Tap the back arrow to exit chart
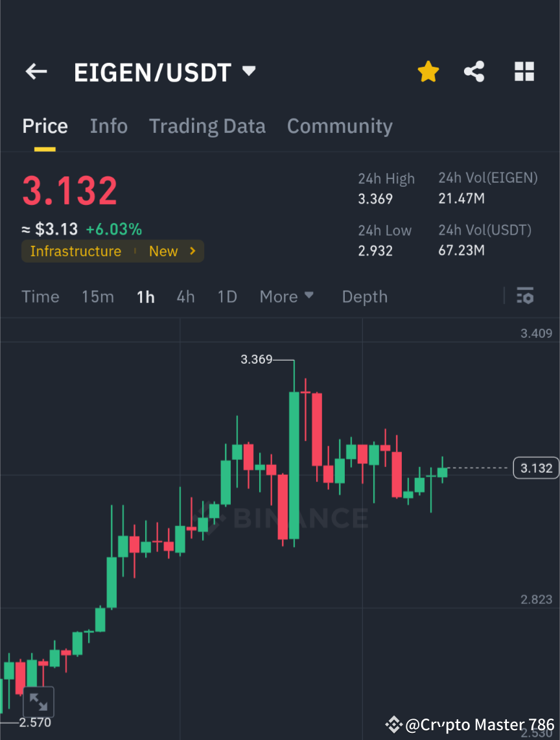This screenshot has width=560, height=740. (36, 71)
